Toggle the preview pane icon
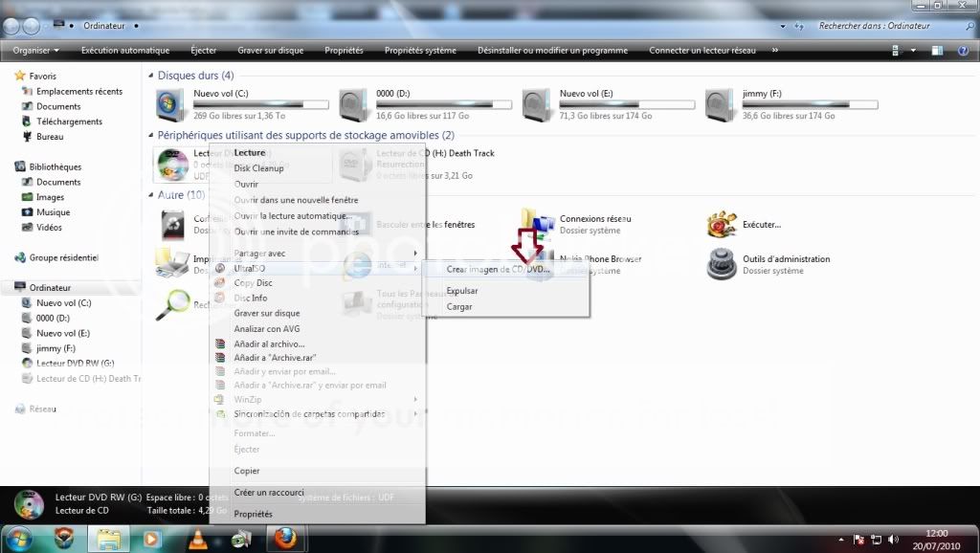980x553 pixels. (937, 51)
